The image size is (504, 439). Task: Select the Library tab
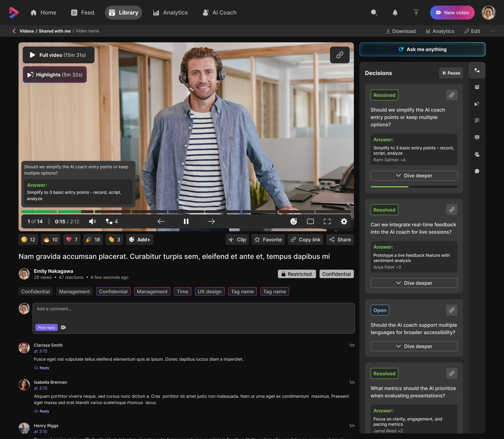pyautogui.click(x=124, y=13)
